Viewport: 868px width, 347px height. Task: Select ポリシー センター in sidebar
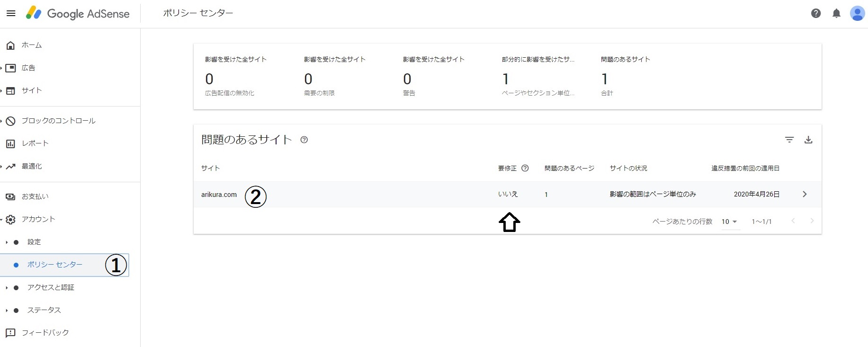(x=54, y=265)
